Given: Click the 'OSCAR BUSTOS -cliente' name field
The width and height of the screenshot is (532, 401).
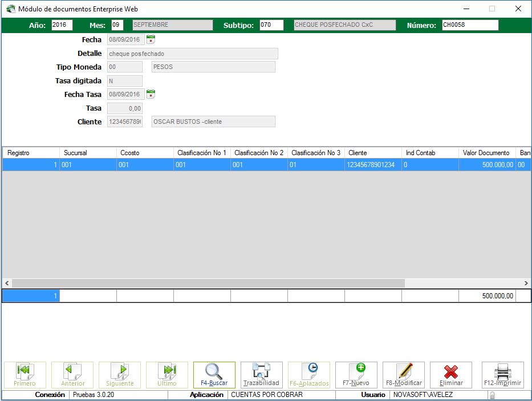Looking at the screenshot, I should (213, 121).
